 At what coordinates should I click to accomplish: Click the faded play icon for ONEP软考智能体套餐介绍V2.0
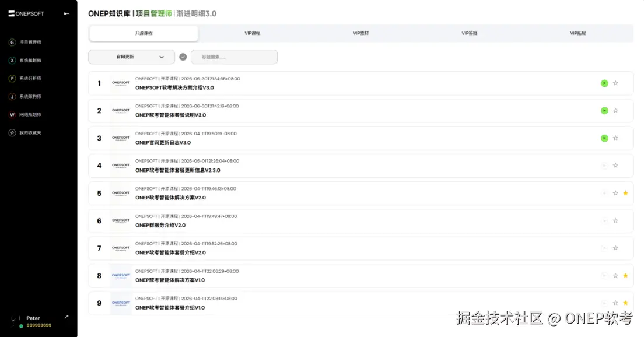point(604,248)
